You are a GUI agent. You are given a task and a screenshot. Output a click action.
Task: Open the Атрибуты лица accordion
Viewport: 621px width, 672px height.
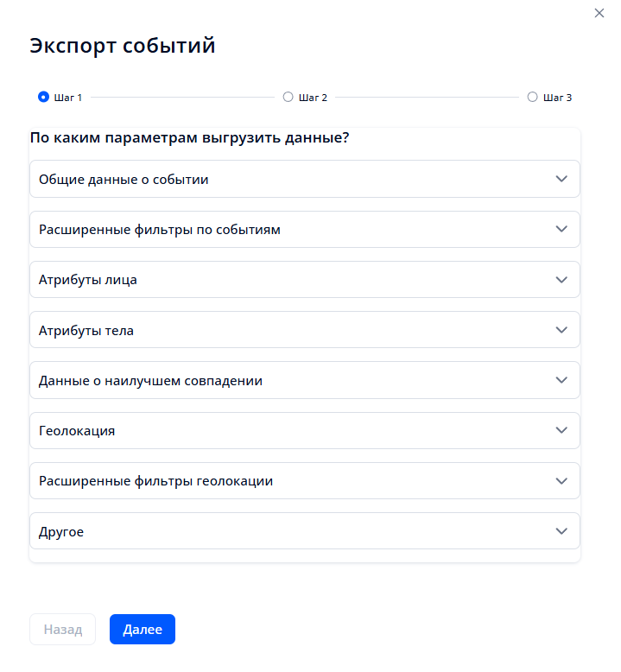(x=88, y=280)
